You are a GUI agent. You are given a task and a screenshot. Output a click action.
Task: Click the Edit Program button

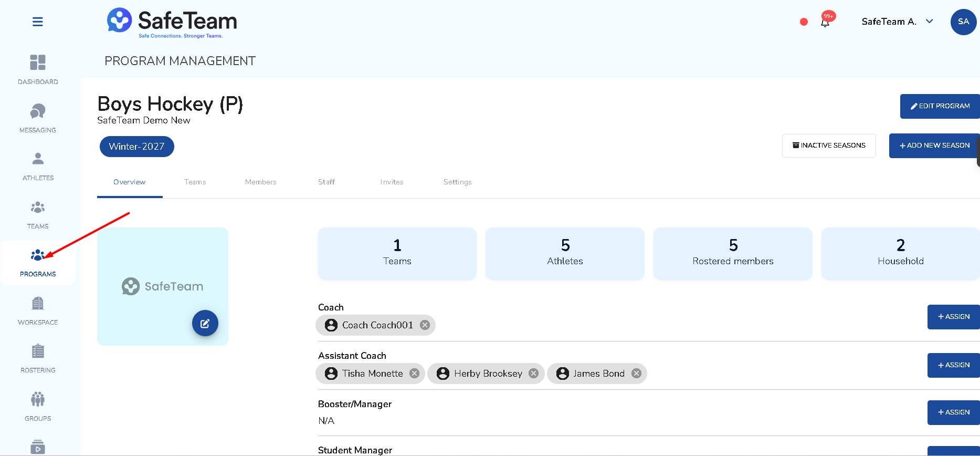click(940, 106)
